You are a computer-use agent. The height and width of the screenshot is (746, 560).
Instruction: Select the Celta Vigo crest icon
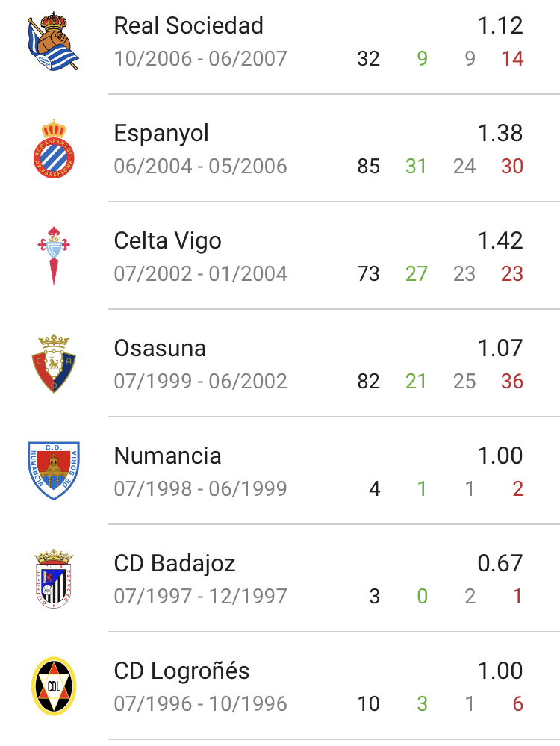pos(54,256)
